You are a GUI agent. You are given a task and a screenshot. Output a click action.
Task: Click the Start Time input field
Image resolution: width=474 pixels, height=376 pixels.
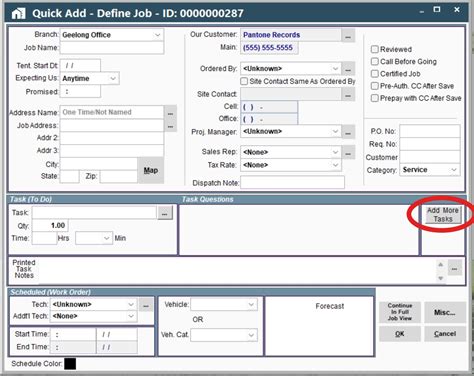pyautogui.click(x=73, y=334)
